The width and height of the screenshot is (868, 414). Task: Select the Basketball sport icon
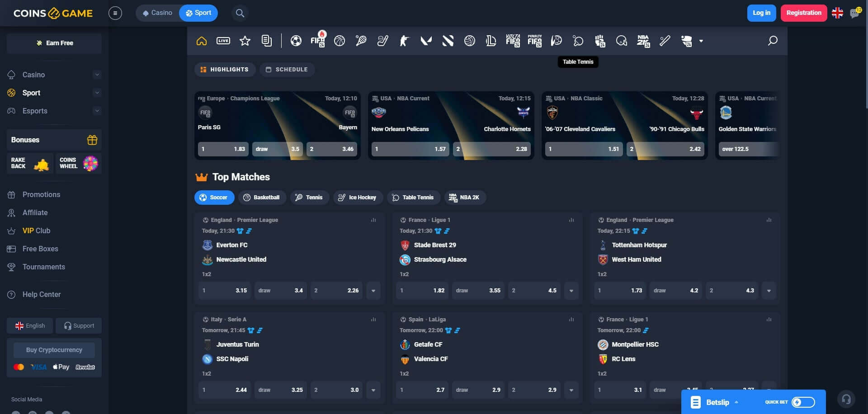click(340, 41)
